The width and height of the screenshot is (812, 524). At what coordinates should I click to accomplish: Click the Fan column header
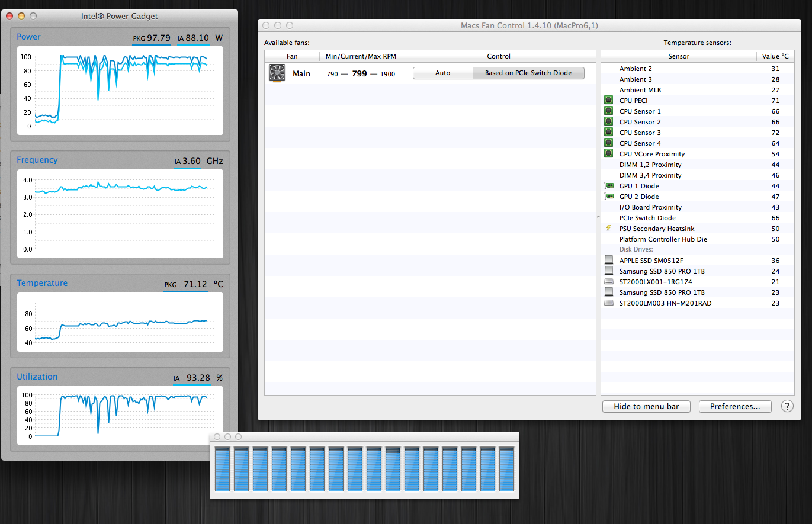(292, 56)
